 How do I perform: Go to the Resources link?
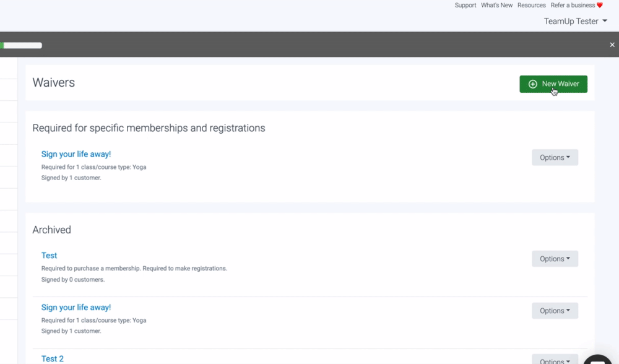(x=531, y=6)
